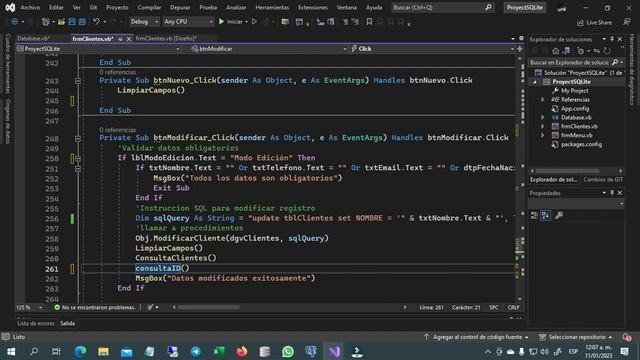
Task: Click the Live Share button
Action: [594, 22]
